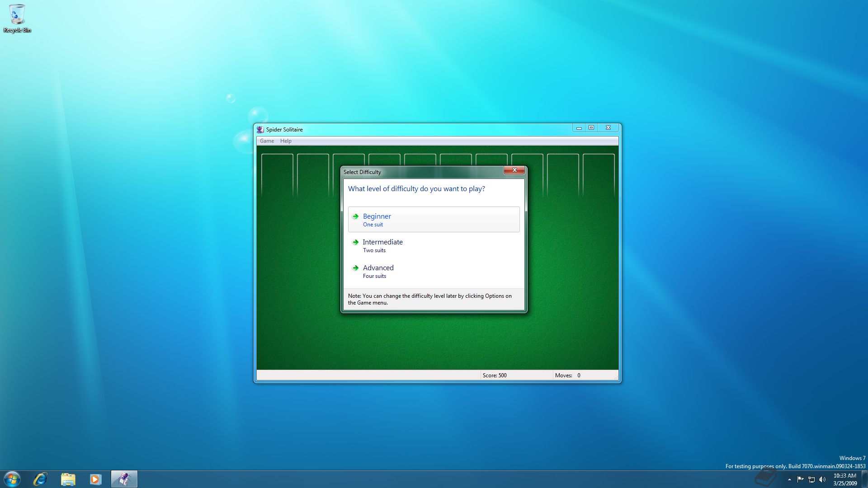Choose Intermediate two suits difficulty
This screenshot has width=868, height=488.
[434, 245]
